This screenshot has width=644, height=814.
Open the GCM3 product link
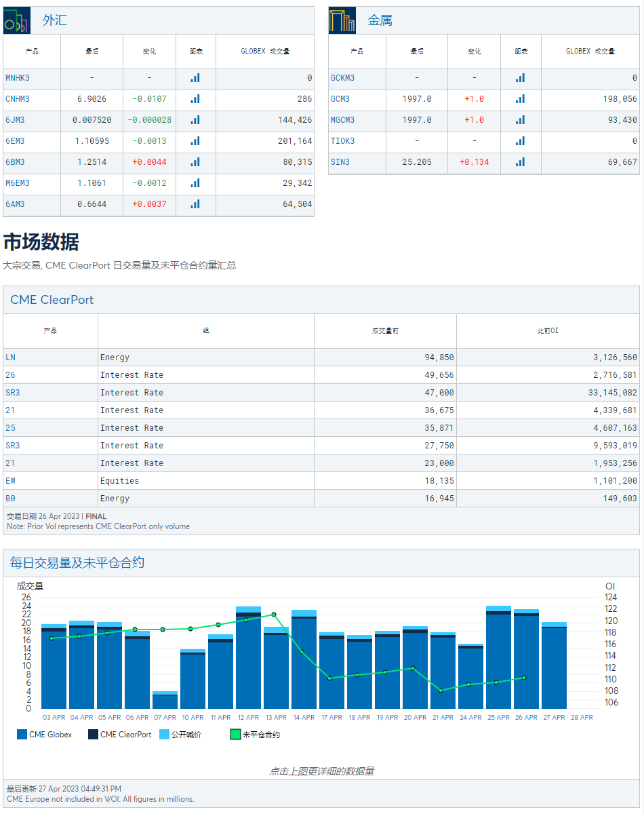coord(340,99)
